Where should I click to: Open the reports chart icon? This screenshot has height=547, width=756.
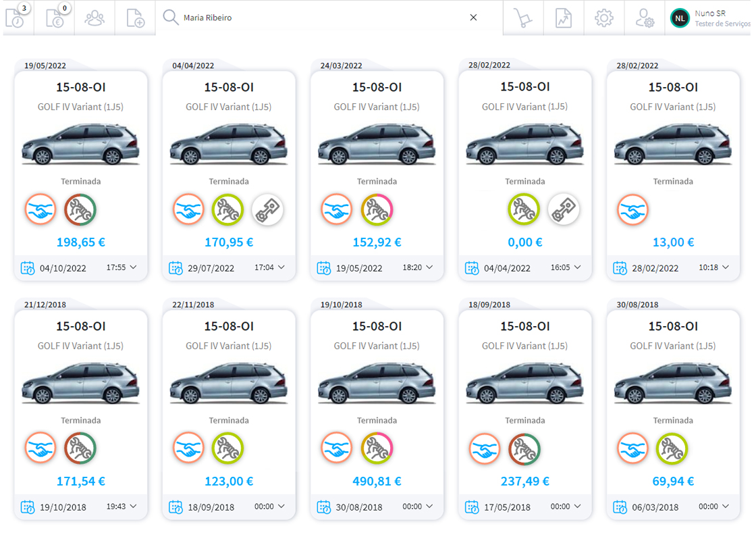[x=564, y=18]
